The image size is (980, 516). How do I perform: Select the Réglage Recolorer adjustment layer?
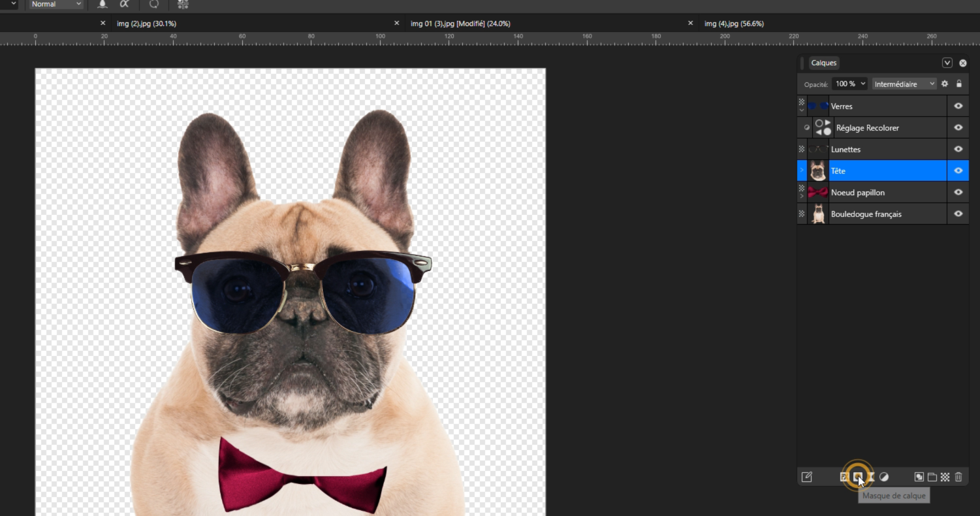(867, 128)
